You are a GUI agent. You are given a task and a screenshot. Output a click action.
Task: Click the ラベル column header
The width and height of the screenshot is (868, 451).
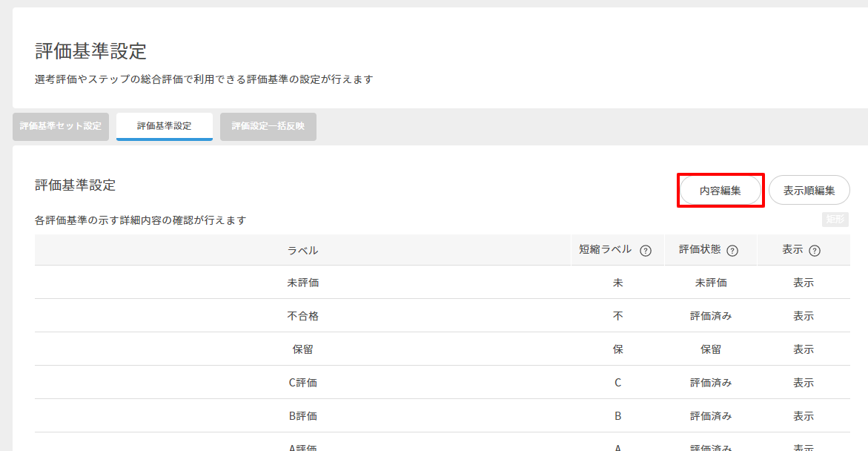(303, 251)
